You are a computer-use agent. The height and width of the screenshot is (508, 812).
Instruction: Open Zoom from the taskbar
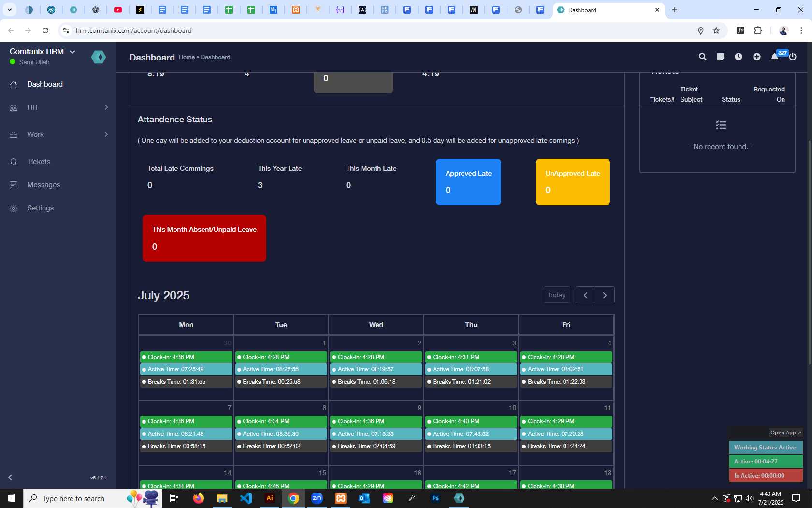click(x=317, y=498)
